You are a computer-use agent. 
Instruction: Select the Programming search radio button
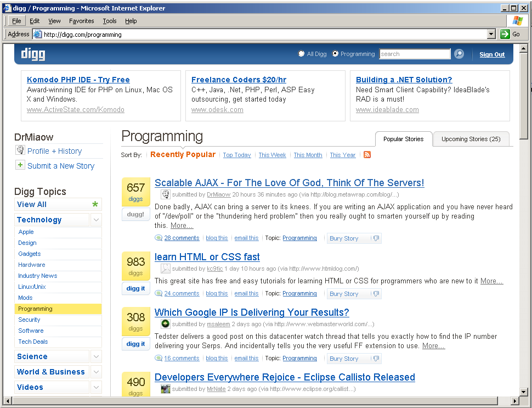pyautogui.click(x=335, y=54)
